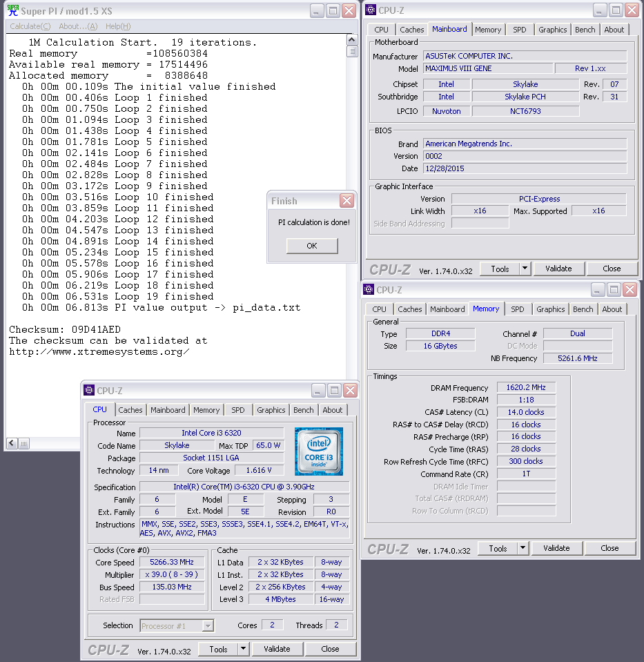
Task: Switch to CPU tab in Mainboard window
Action: pos(381,30)
